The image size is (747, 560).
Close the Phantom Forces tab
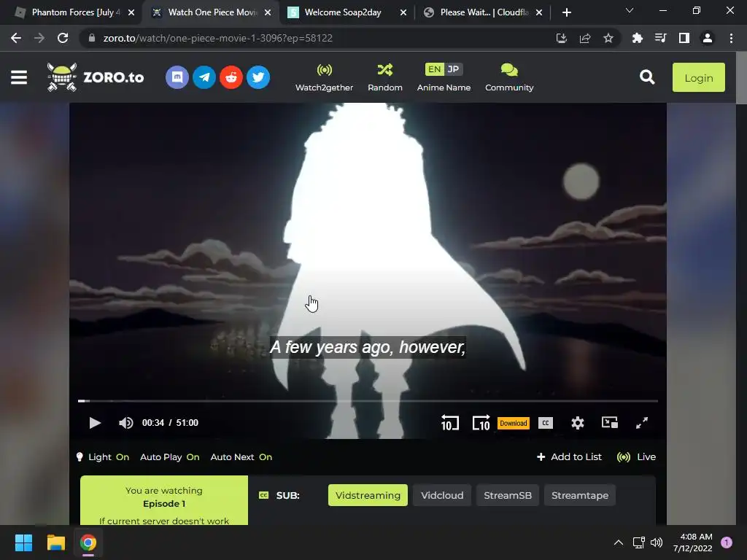pyautogui.click(x=131, y=12)
